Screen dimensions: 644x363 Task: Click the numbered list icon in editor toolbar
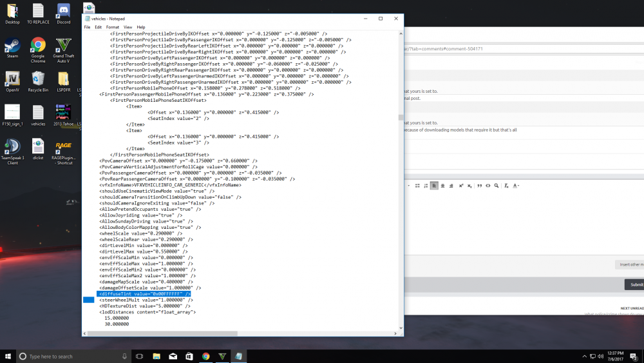(x=426, y=186)
